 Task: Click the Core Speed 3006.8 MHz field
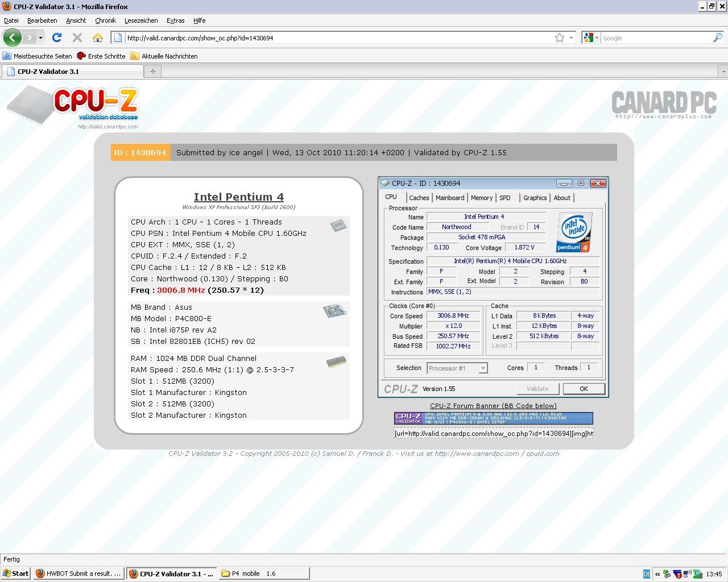[x=453, y=316]
